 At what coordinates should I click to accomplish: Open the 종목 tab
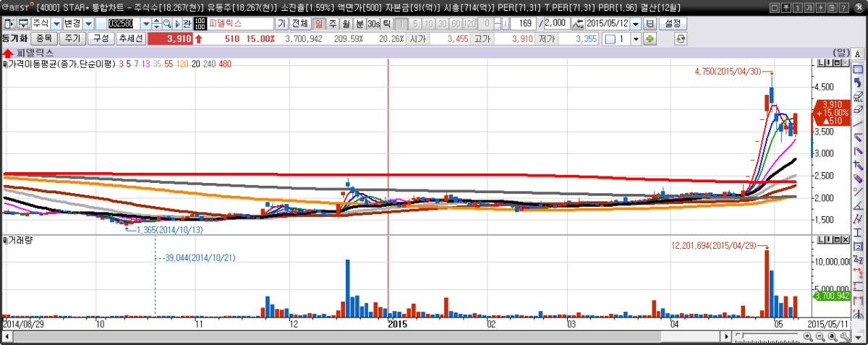[x=43, y=38]
